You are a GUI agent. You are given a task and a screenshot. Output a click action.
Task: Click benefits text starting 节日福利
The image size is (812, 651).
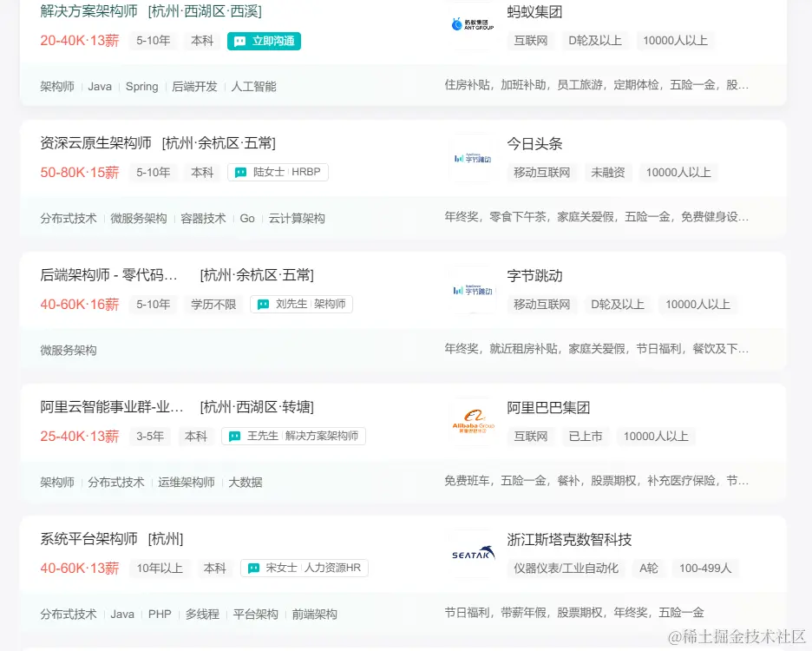pos(574,613)
